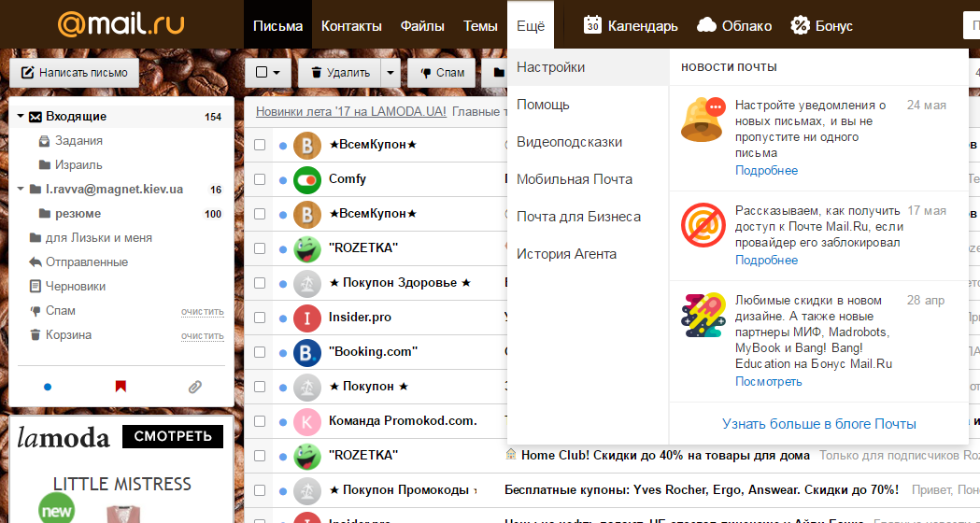Select Видеоподсказки menu item
The height and width of the screenshot is (523, 980).
pos(589,142)
